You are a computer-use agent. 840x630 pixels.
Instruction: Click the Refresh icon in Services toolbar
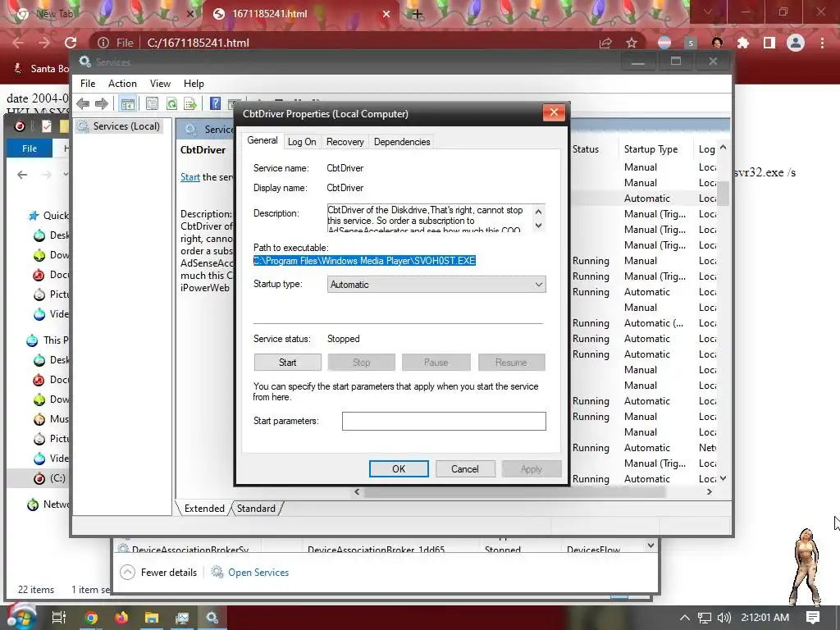(x=171, y=103)
